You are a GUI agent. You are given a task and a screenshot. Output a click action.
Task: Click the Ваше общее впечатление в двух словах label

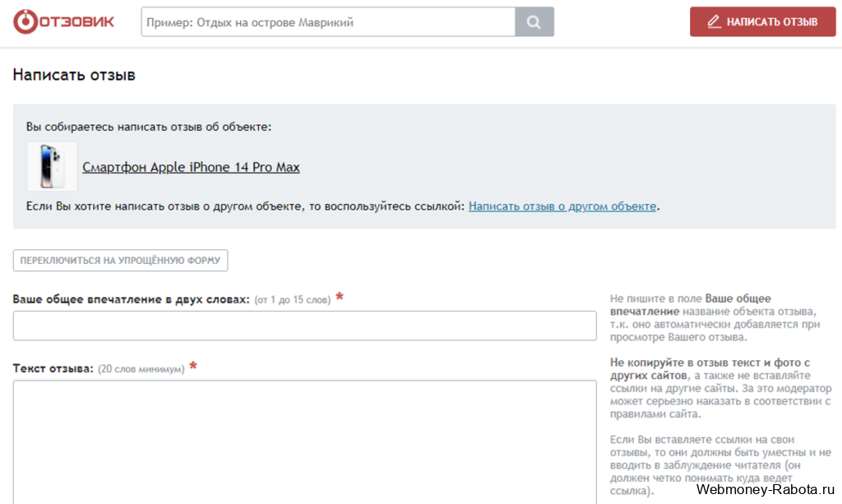[x=131, y=299]
